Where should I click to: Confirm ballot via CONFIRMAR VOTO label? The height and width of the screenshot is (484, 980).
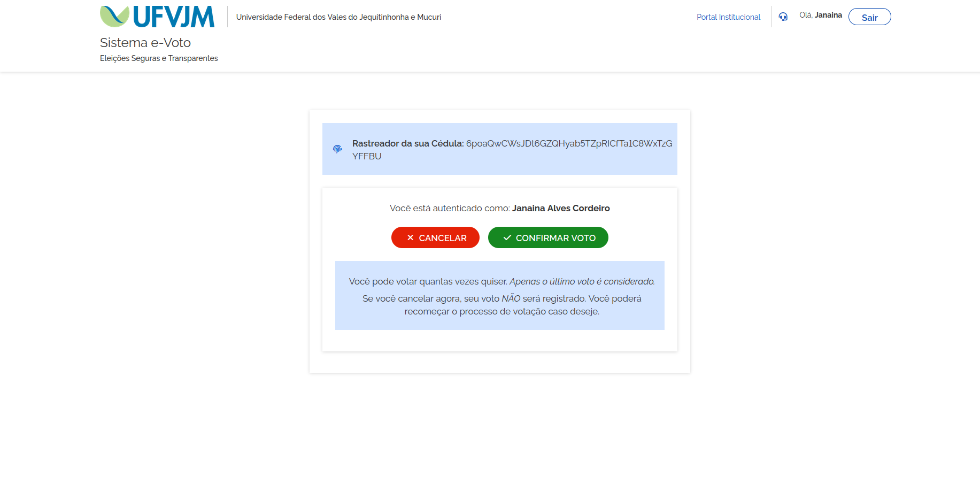pos(555,238)
